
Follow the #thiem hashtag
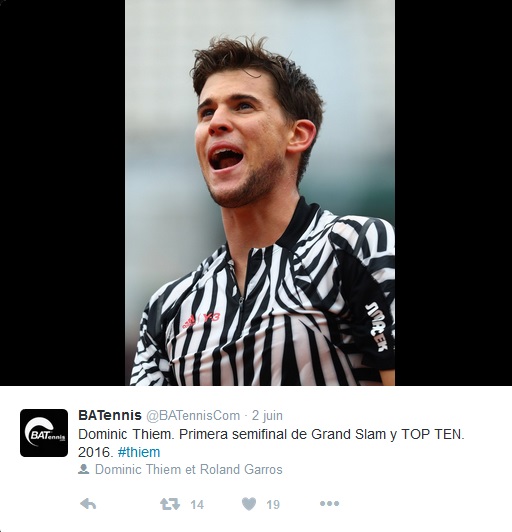139,452
